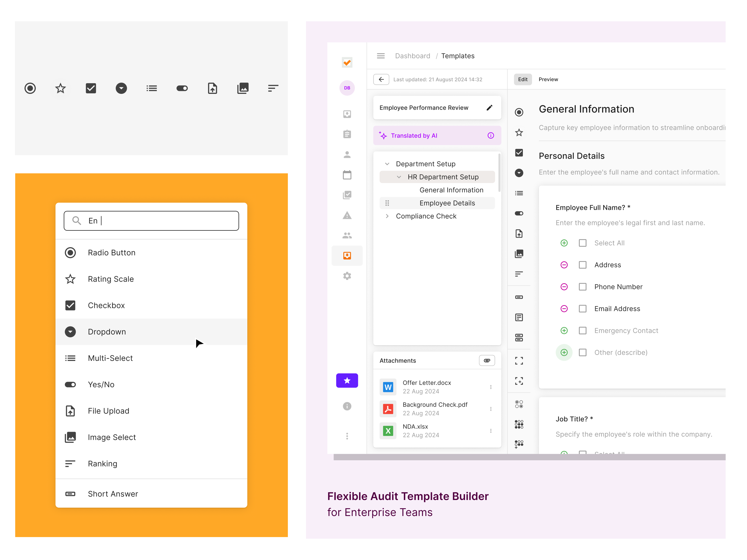The width and height of the screenshot is (747, 560).
Task: Open the paperclip attach icon in Attachments panel
Action: pyautogui.click(x=487, y=361)
